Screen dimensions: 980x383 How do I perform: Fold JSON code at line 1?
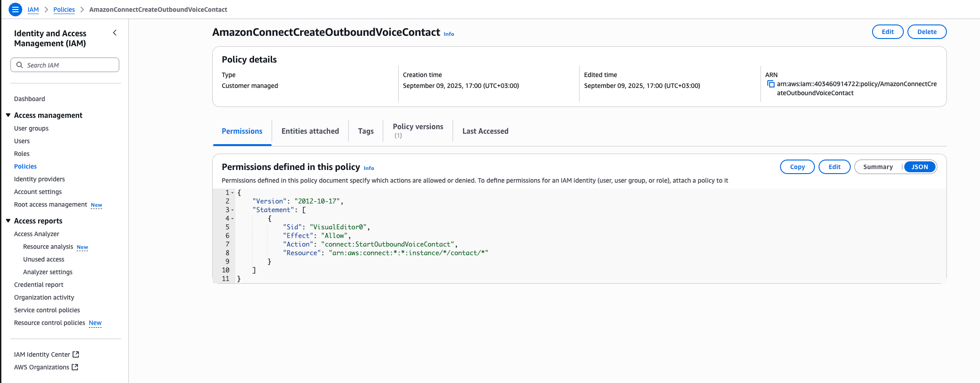pos(233,193)
